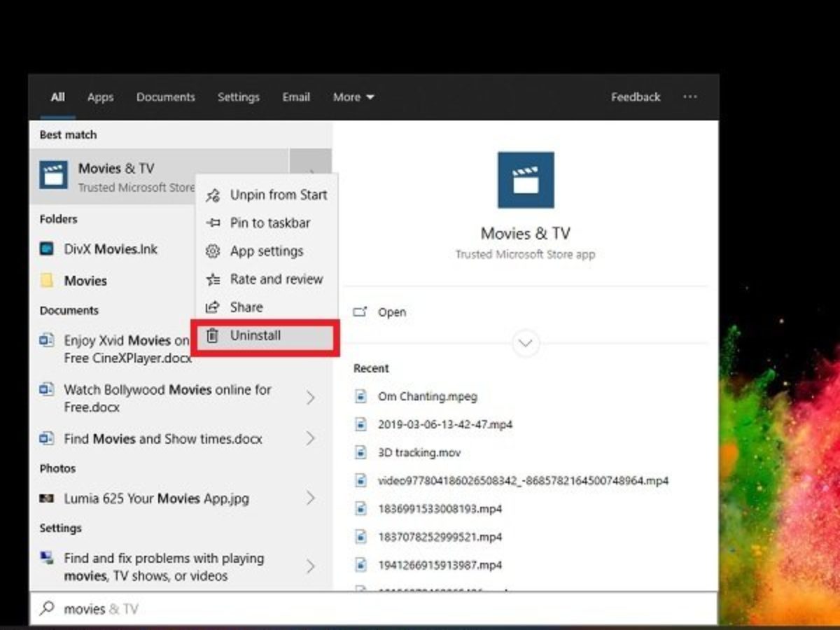
Task: Click Open in the preview pane
Action: 392,312
